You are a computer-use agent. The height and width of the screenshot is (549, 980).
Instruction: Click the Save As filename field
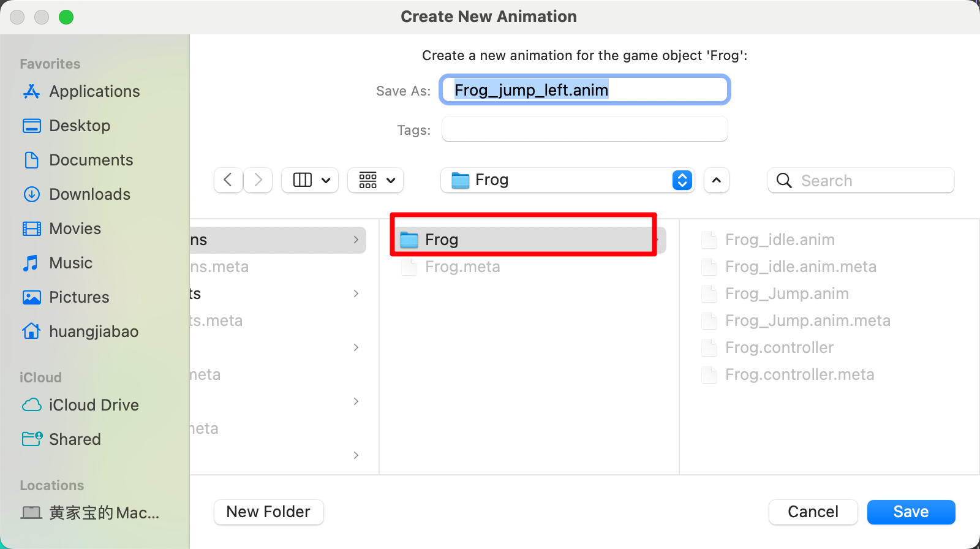click(x=585, y=90)
